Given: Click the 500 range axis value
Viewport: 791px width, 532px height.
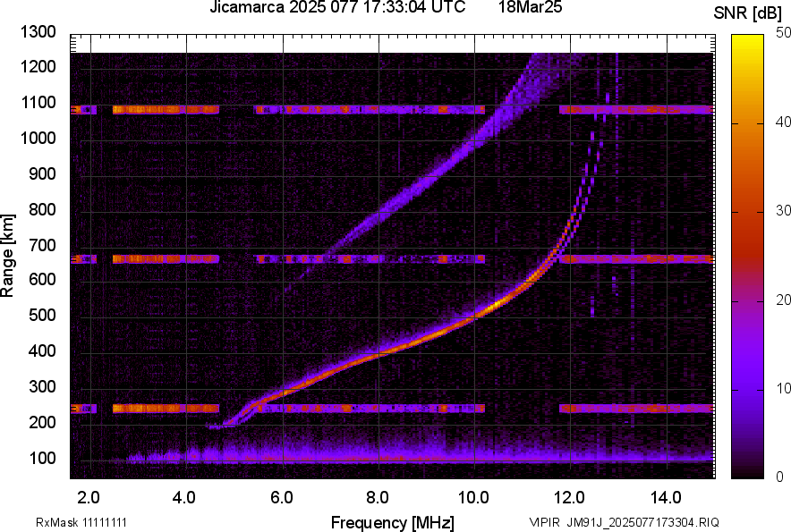Looking at the screenshot, I should [42, 315].
